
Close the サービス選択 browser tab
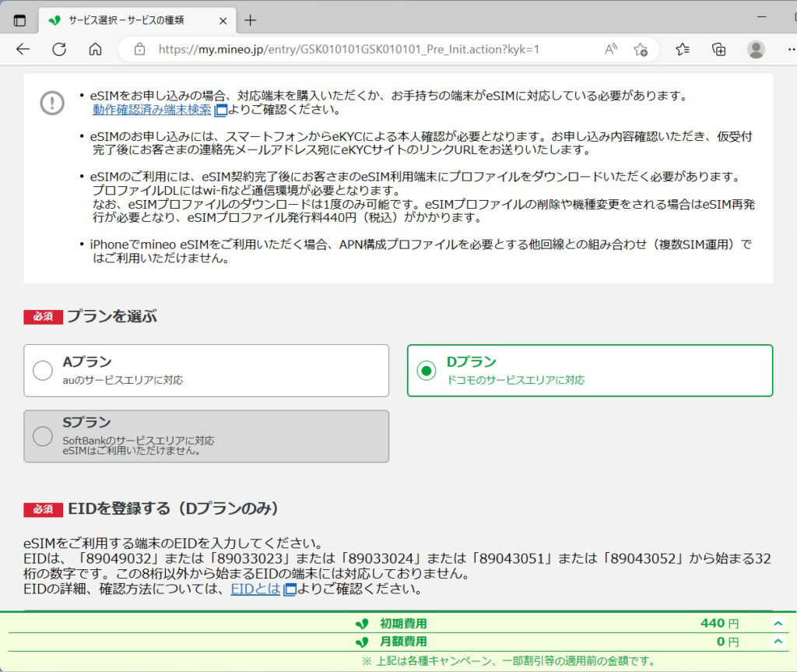tap(223, 21)
